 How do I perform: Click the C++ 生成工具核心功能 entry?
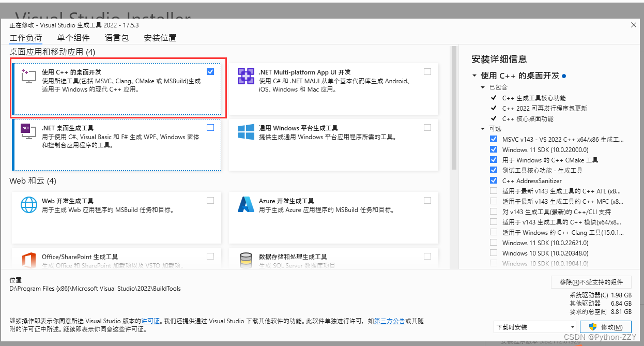(534, 98)
